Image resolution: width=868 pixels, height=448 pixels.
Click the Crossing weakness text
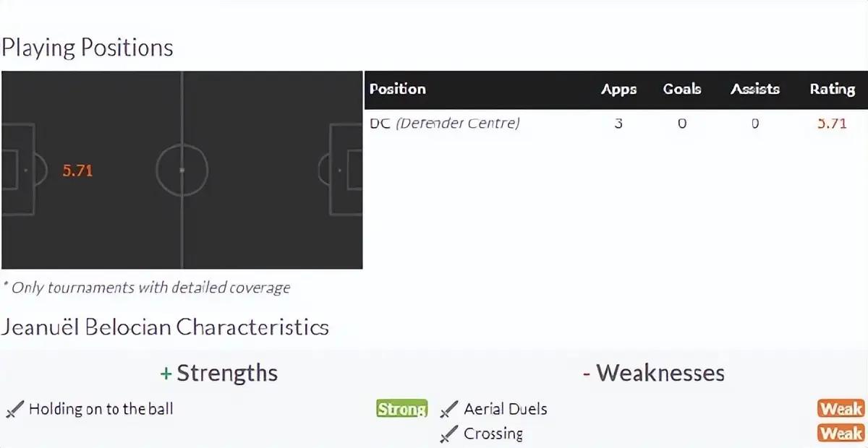(x=493, y=434)
